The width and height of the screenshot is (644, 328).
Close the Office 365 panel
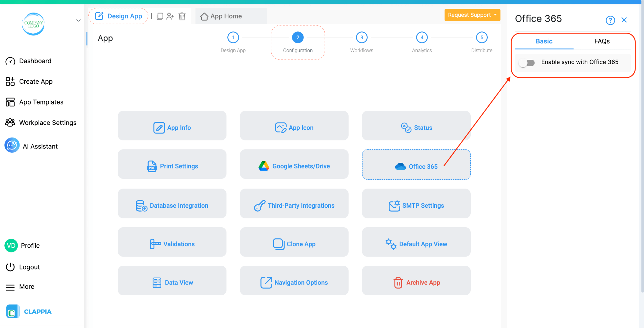(624, 20)
